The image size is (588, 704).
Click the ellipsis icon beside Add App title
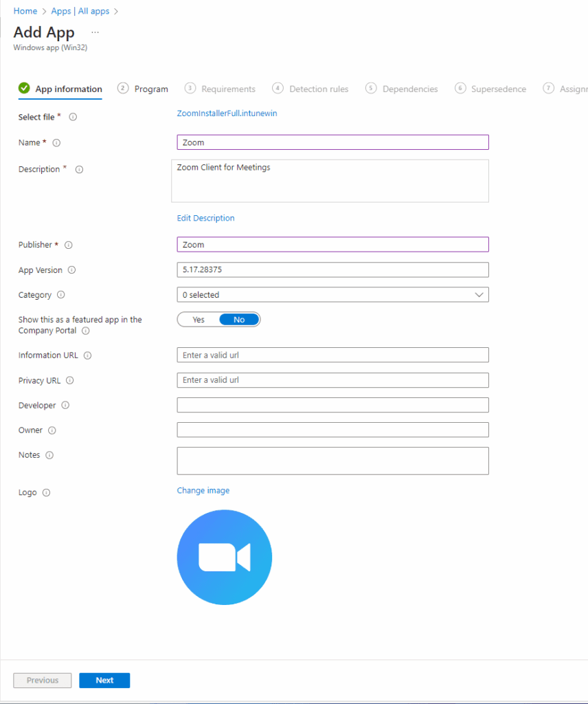[x=95, y=32]
